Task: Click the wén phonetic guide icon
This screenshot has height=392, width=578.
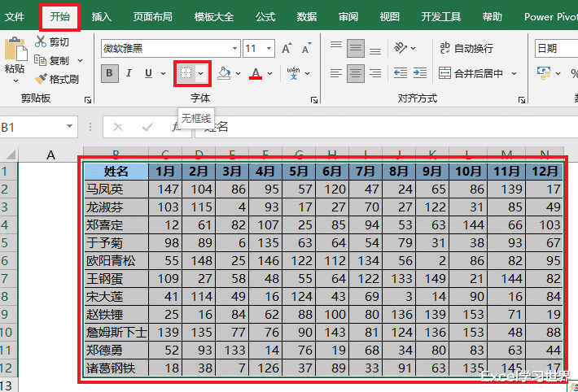Action: pos(293,73)
